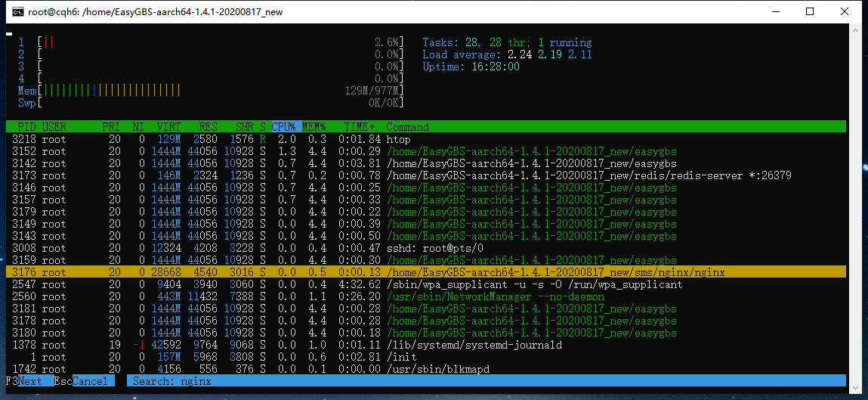868x400 pixels.
Task: Sort by the USER column header
Action: 54,127
